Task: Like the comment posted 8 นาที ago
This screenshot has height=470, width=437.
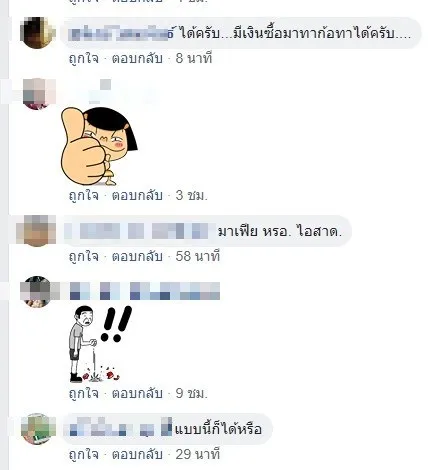Action: pyautogui.click(x=84, y=59)
